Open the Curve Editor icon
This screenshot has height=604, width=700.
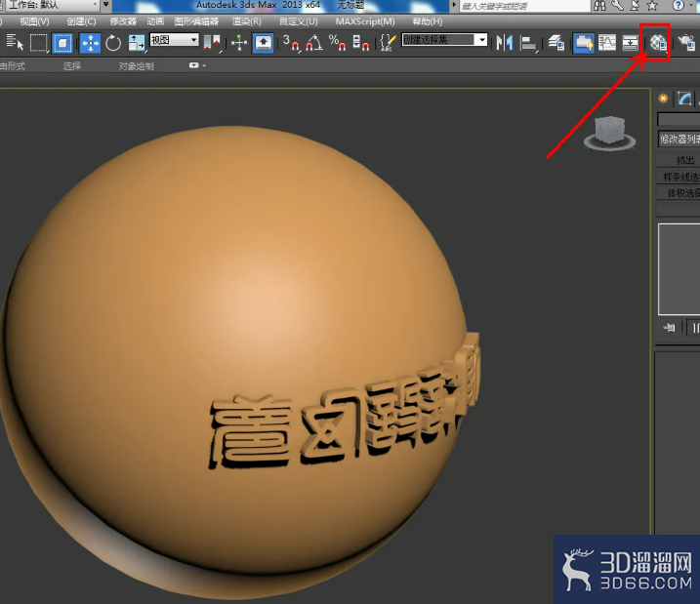pyautogui.click(x=607, y=43)
